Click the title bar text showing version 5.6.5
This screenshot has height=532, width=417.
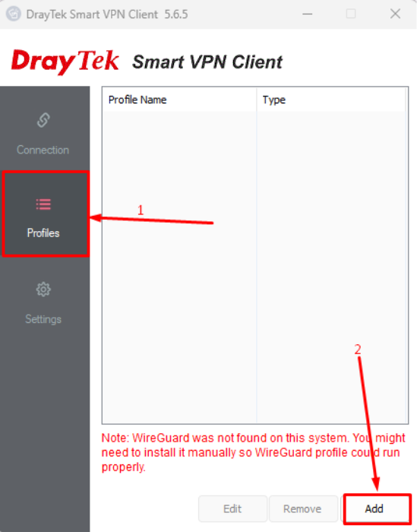tap(107, 14)
